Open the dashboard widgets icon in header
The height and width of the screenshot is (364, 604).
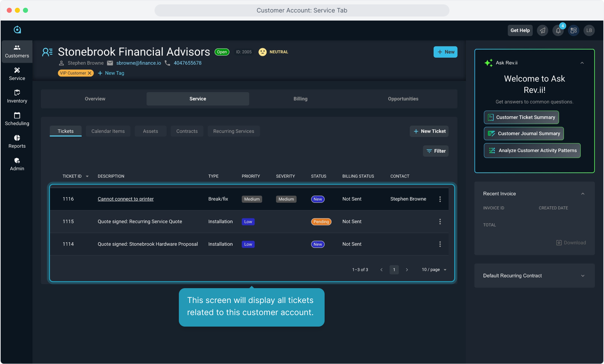[x=574, y=30]
